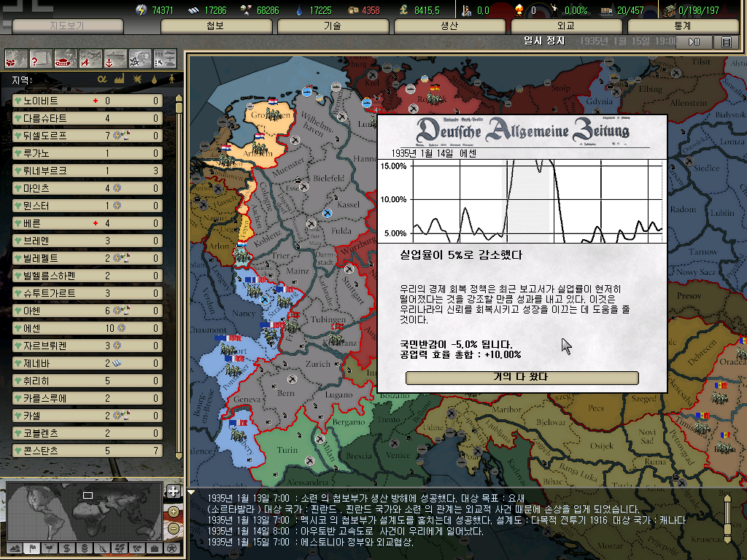Click the energy lightning resource icon
Viewport: 747px width, 560px height.
[x=141, y=10]
